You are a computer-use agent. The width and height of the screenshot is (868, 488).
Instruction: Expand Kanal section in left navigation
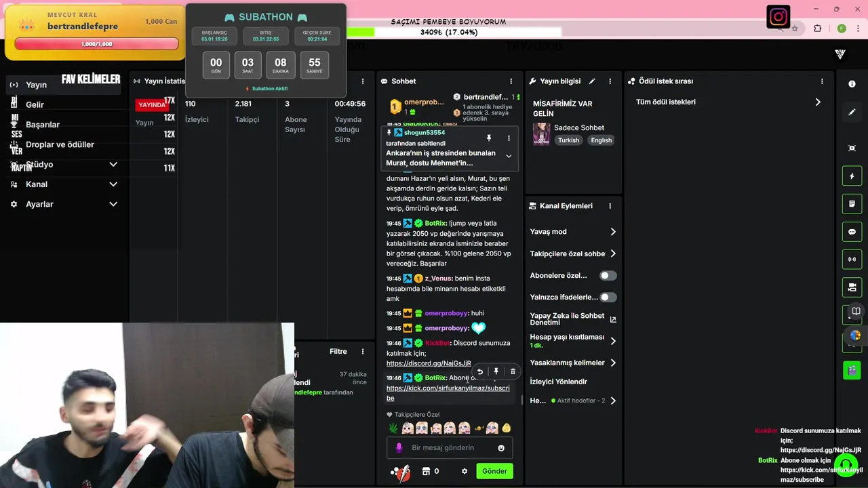pos(113,184)
